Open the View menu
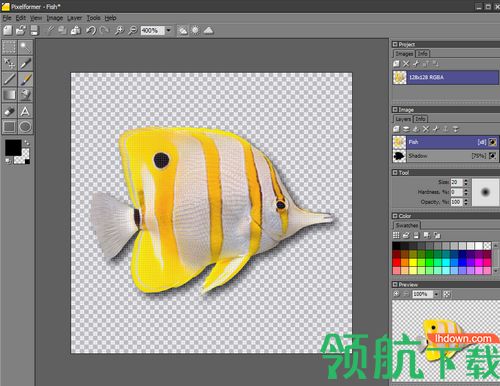Viewport: 500px width, 386px height. (x=36, y=18)
